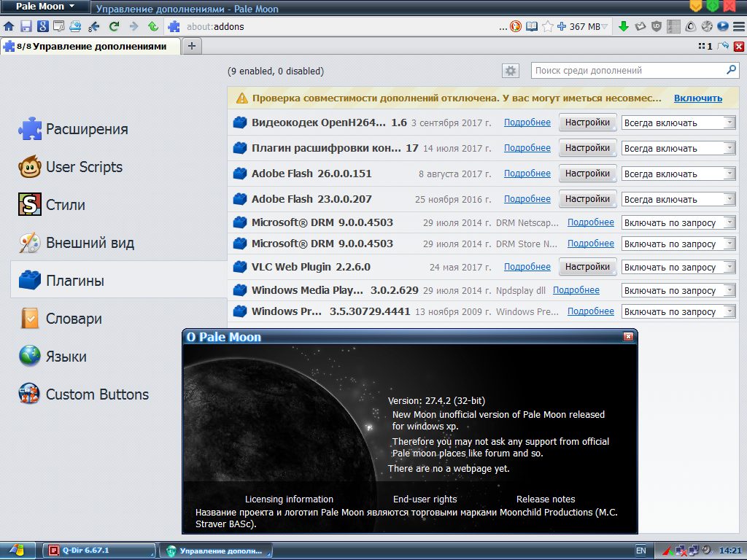Click the Управление дополнениями browser tab
Viewport: 747px width, 560px height.
coord(90,46)
